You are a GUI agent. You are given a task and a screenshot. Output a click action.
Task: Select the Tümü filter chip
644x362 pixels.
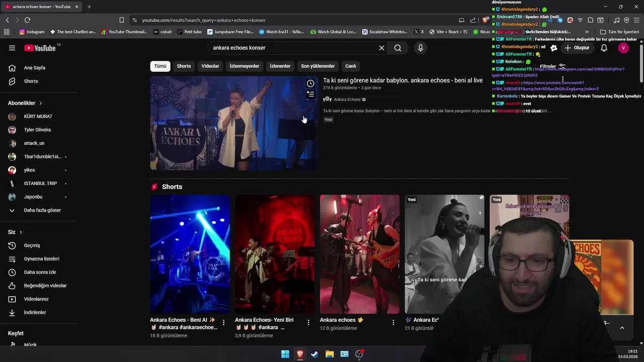pos(160,66)
